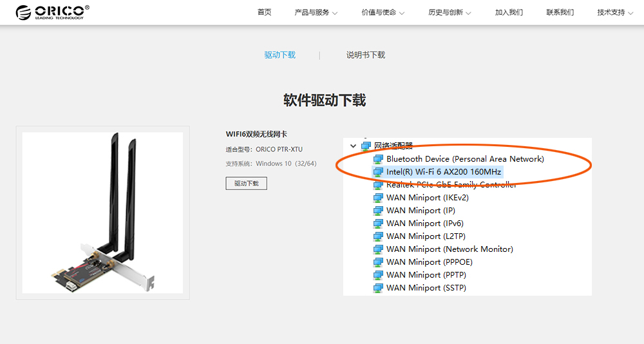Open the 价值与使命 menu

coord(379,12)
